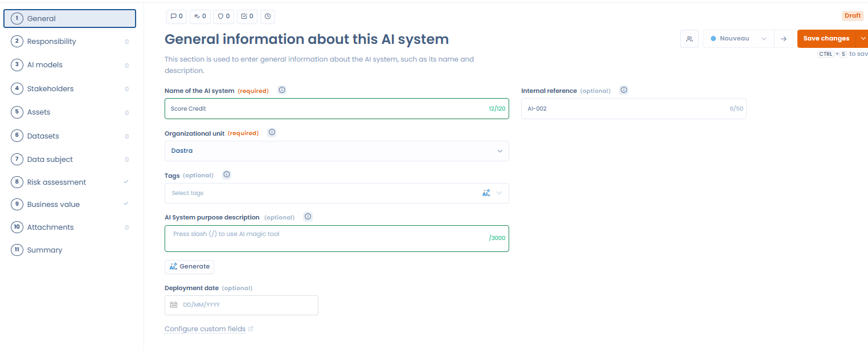Image resolution: width=868 pixels, height=350 pixels.
Task: Go to the Risk assessment step
Action: (56, 182)
